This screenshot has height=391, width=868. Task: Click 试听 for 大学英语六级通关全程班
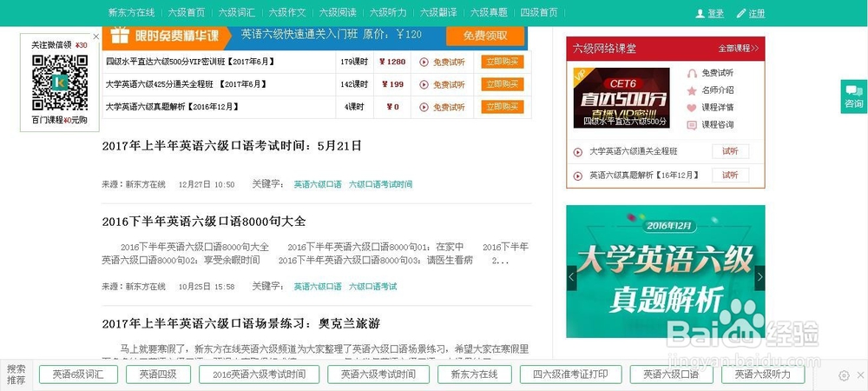[730, 152]
